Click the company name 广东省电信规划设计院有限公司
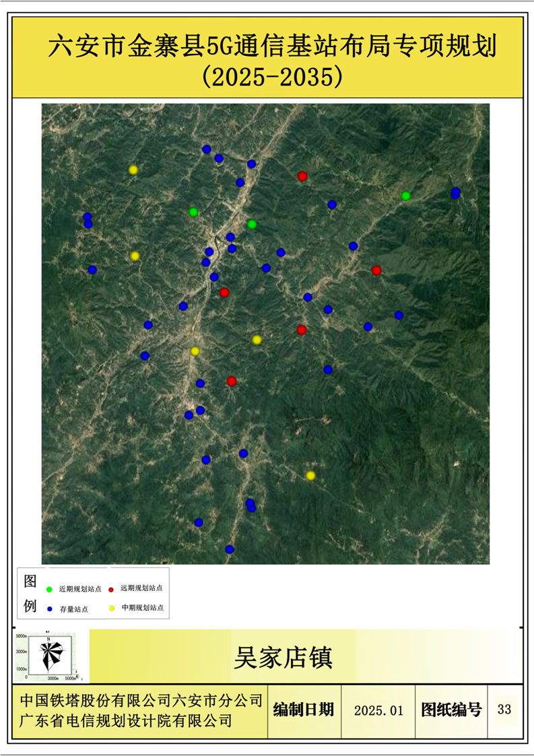 [126, 721]
